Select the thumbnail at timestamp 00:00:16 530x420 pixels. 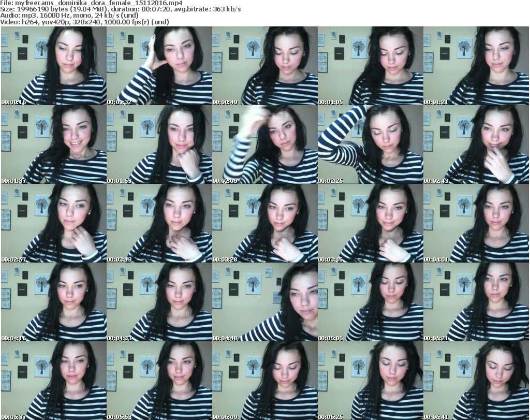pos(53,66)
